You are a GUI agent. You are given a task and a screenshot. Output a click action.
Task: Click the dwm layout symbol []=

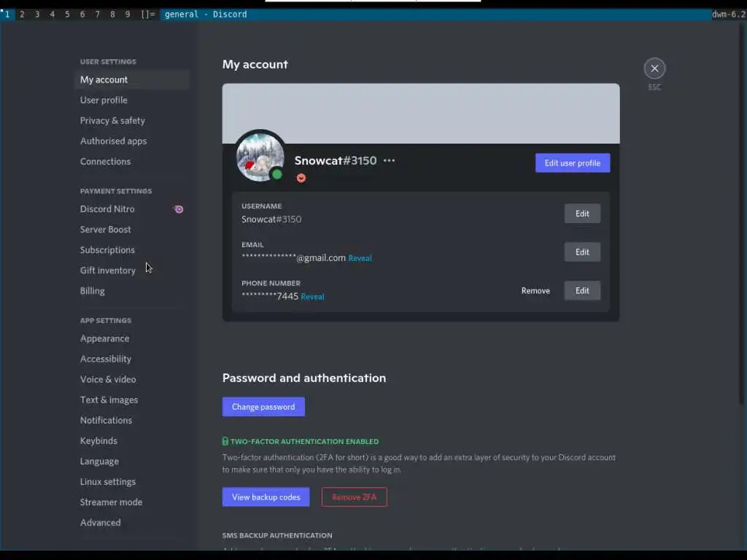pyautogui.click(x=148, y=15)
